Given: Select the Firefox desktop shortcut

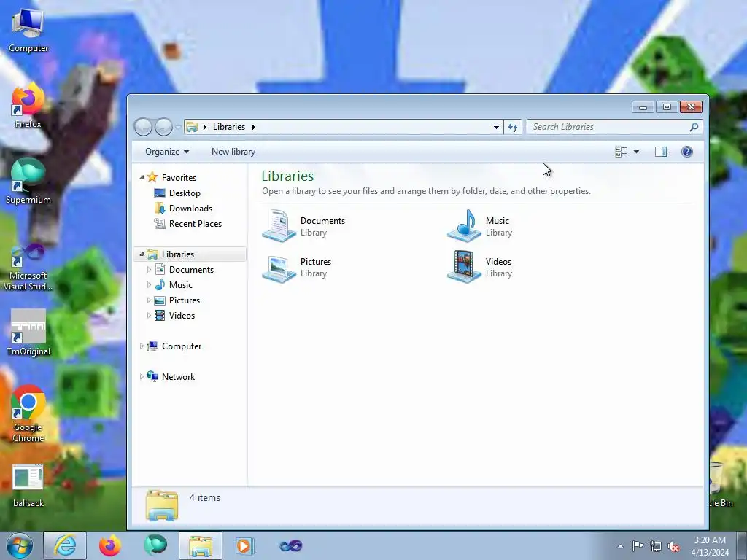Looking at the screenshot, I should tap(28, 106).
